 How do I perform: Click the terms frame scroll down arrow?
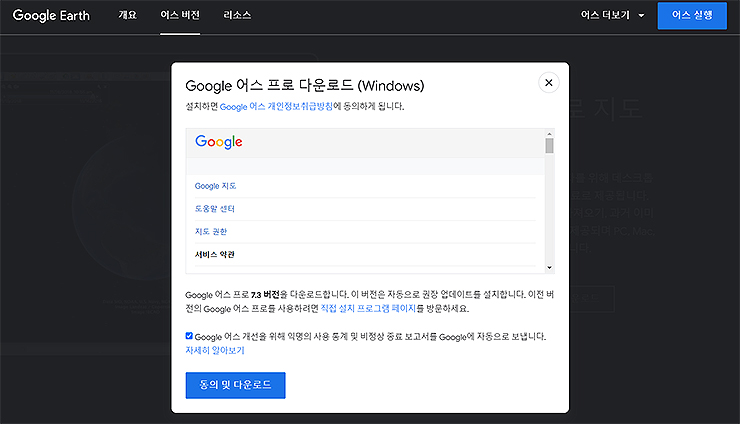coord(549,268)
